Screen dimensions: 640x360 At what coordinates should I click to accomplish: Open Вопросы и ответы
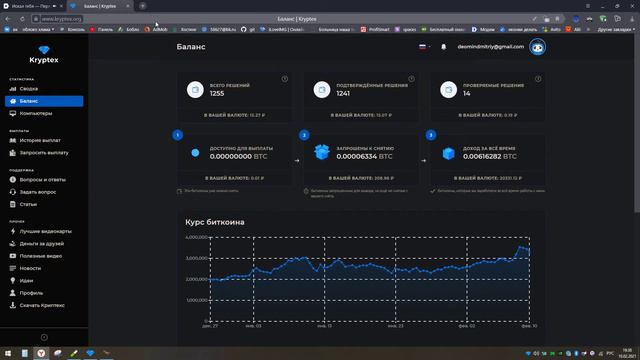click(x=42, y=180)
